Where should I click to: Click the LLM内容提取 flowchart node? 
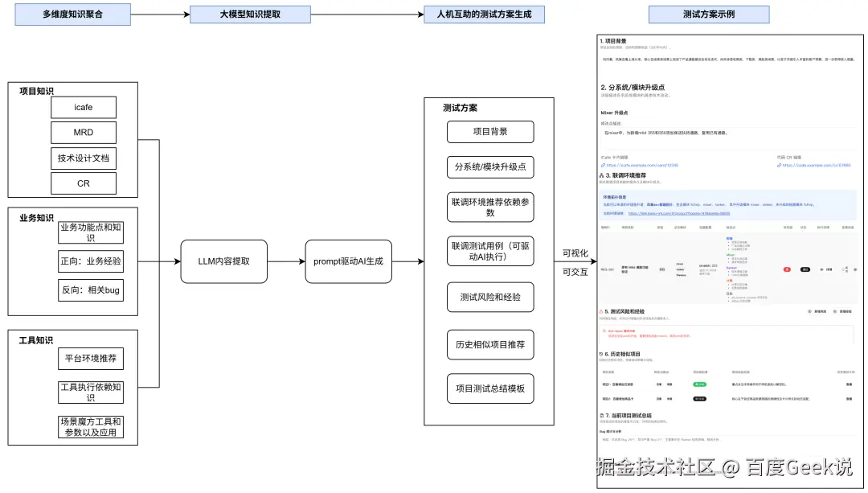(224, 261)
